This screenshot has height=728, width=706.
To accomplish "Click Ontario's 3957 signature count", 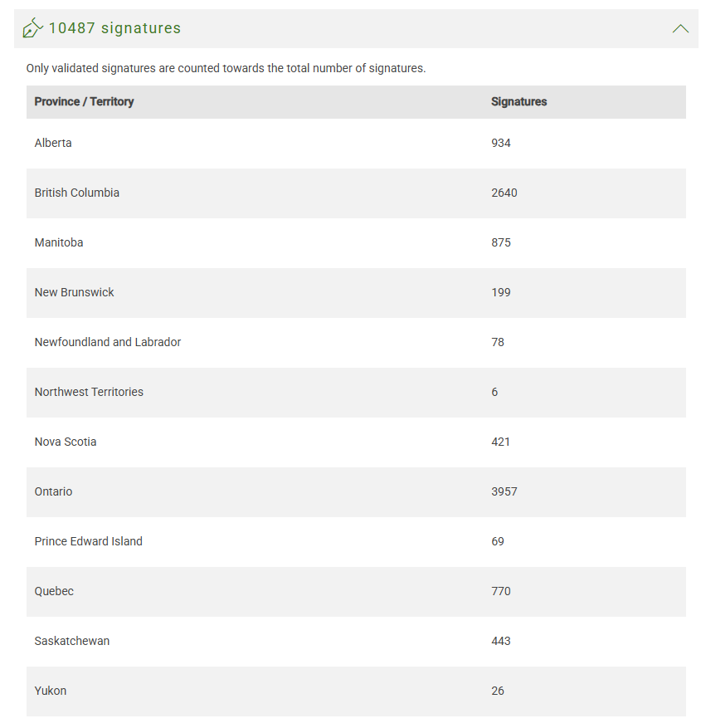I will point(504,491).
